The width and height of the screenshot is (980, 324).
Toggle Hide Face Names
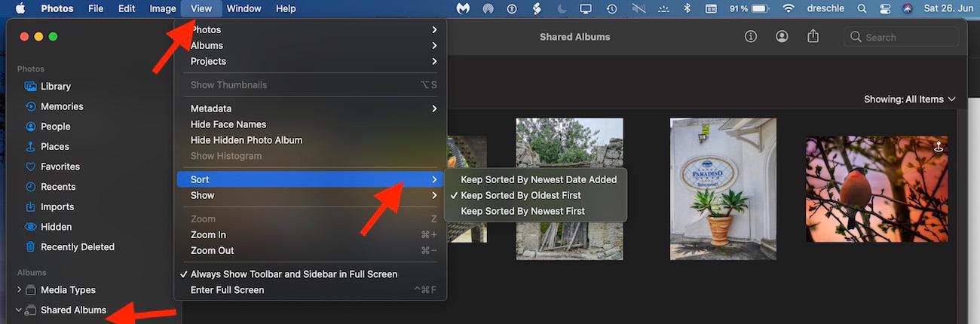310,124
